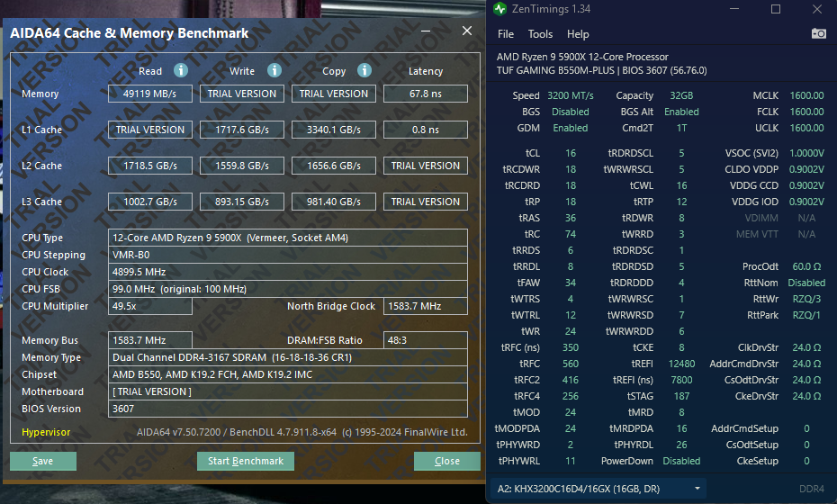Click the DRAM:FSB Ratio value 48:3

click(x=426, y=340)
